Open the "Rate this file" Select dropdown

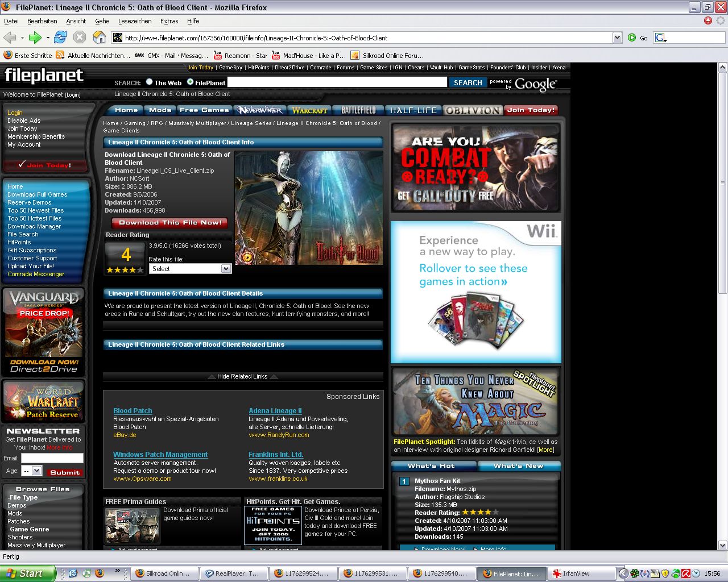(190, 269)
